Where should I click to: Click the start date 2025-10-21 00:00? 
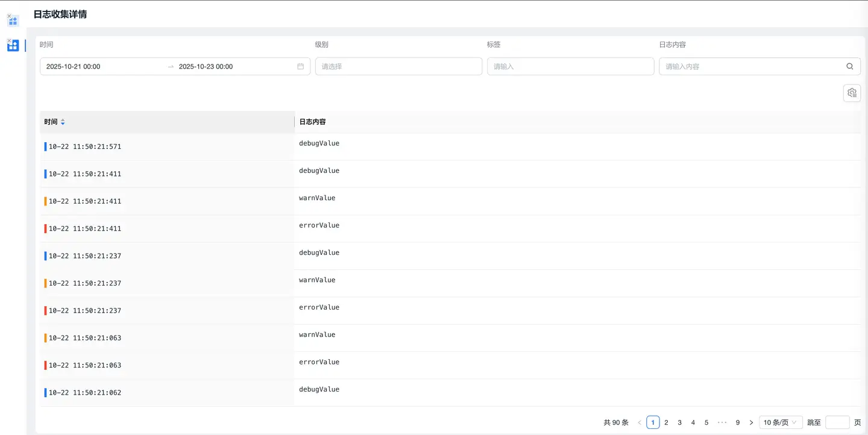coord(74,66)
